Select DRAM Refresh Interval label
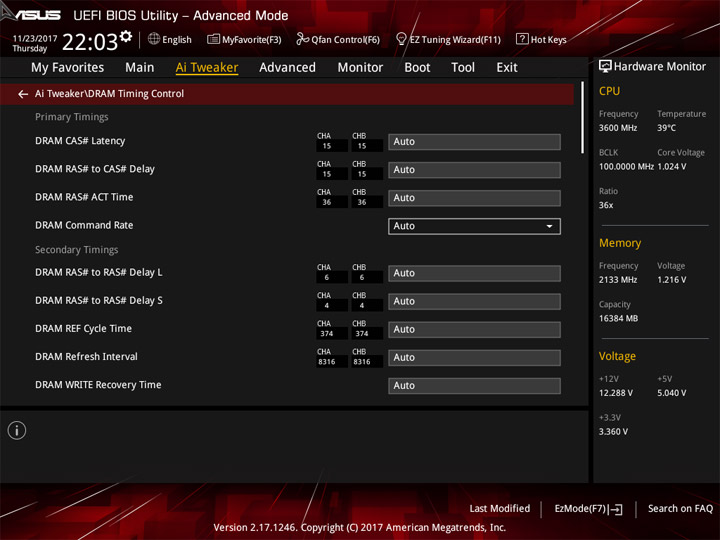This screenshot has height=540, width=720. [86, 357]
